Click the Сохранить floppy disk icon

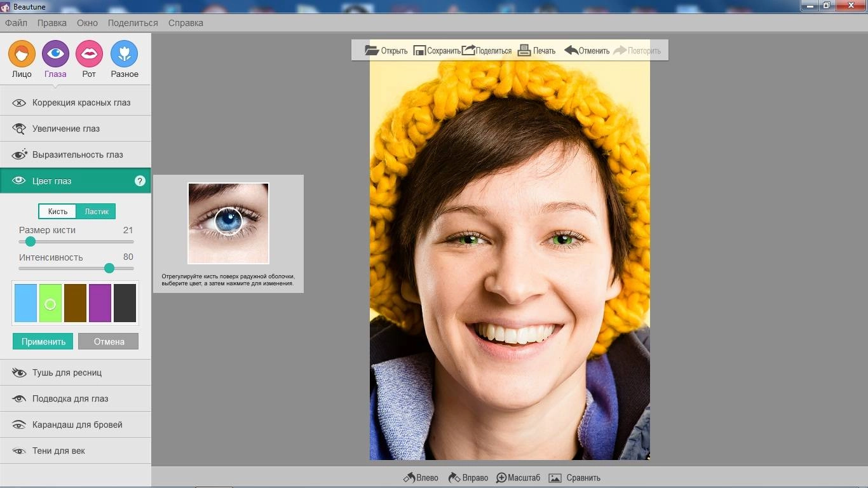(419, 50)
